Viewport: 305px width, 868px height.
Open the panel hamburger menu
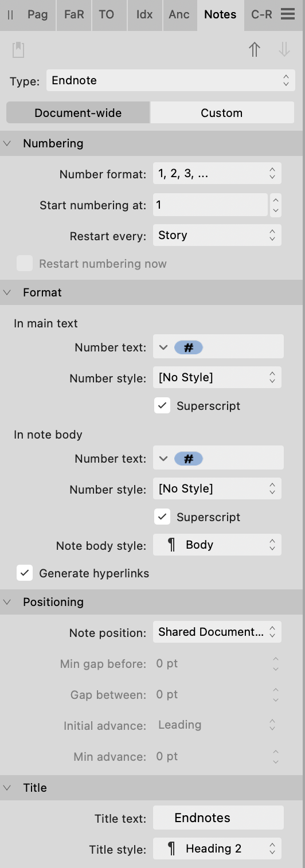[x=288, y=14]
